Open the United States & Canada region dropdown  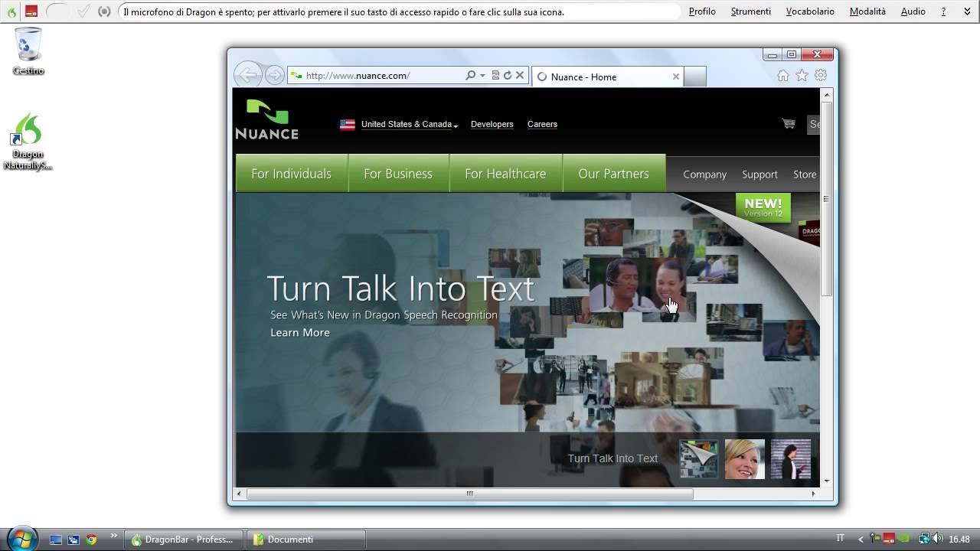coord(410,124)
